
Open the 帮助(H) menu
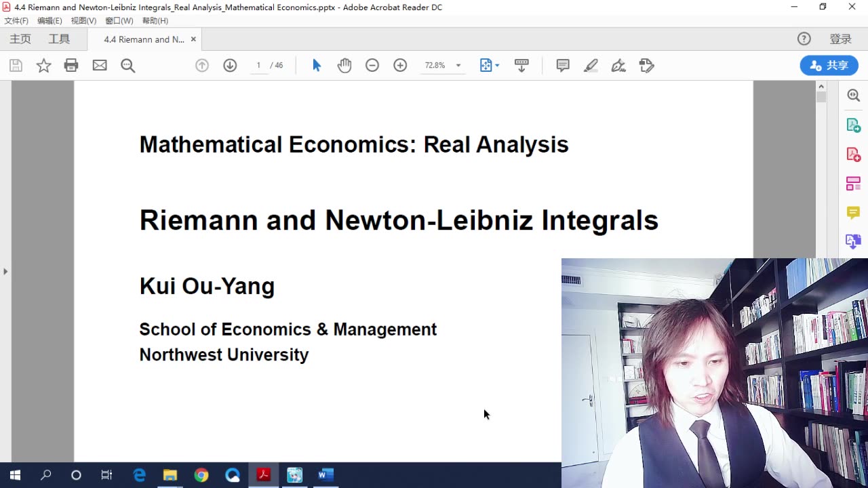[155, 21]
